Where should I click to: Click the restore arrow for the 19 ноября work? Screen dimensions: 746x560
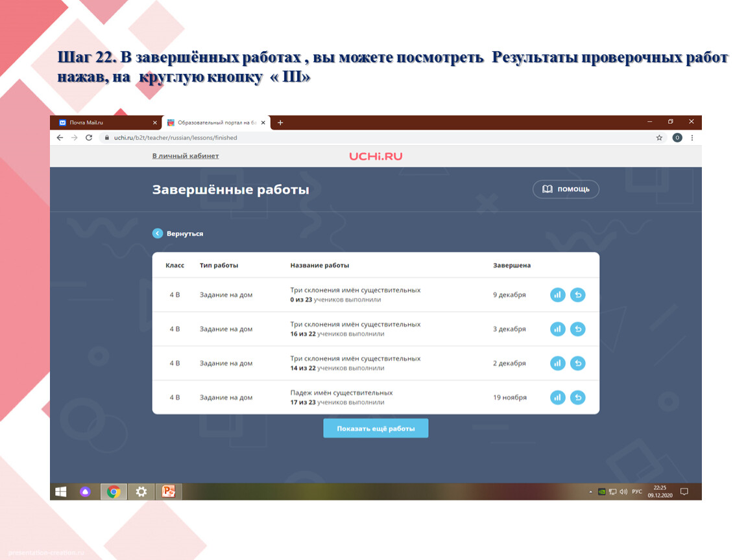coord(577,397)
